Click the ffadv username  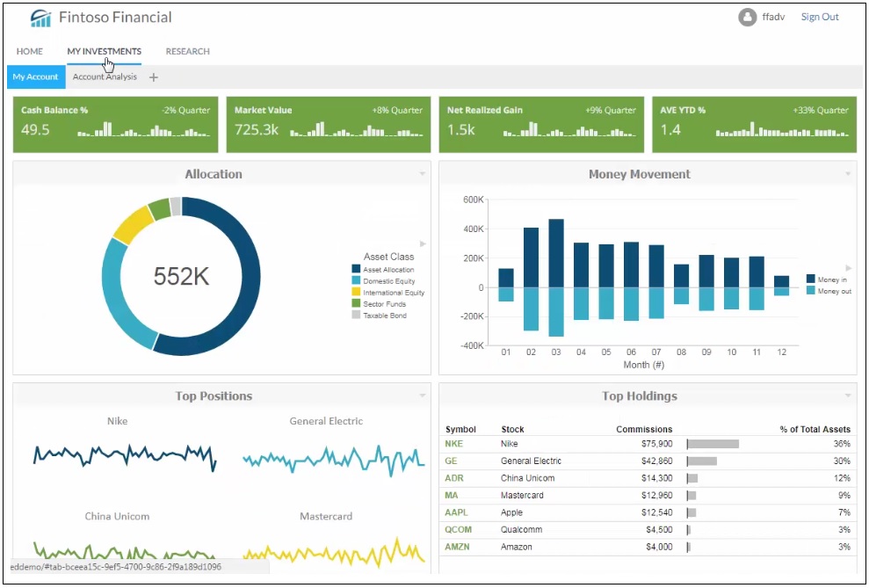point(773,18)
